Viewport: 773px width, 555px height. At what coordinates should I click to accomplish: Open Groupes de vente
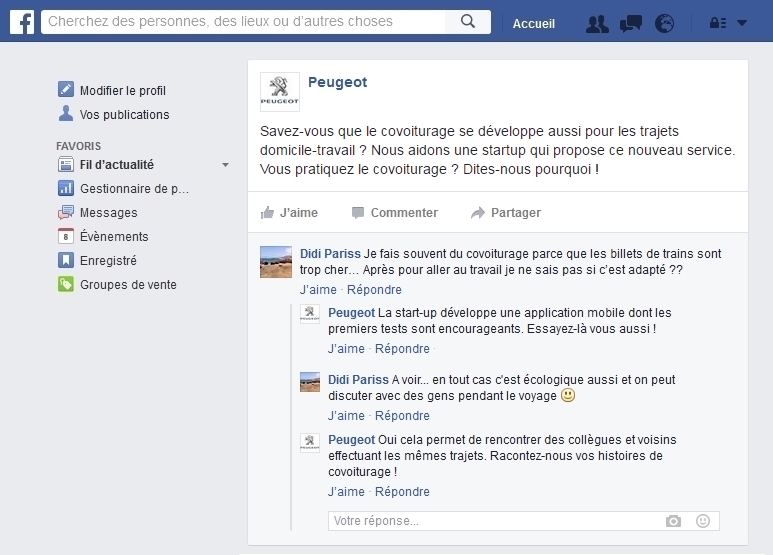point(128,284)
